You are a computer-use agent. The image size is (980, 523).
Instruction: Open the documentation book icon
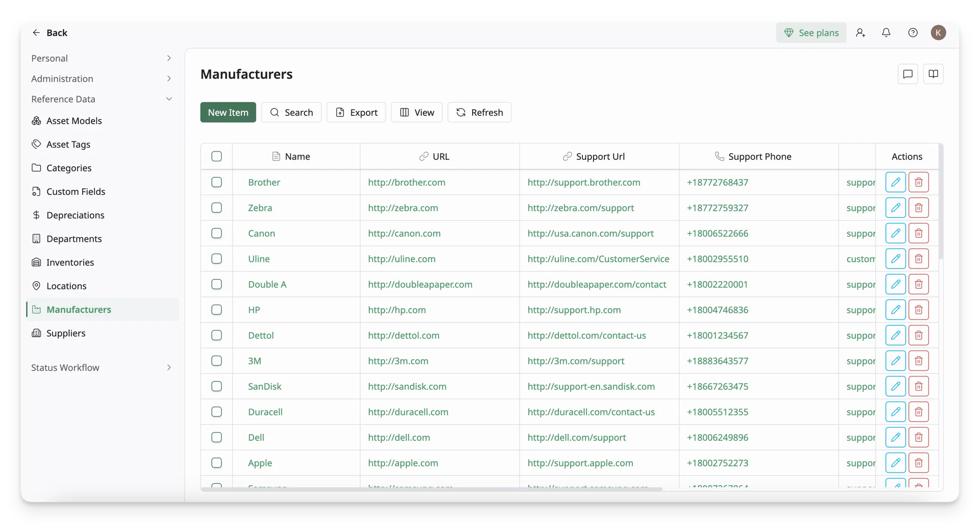[933, 74]
